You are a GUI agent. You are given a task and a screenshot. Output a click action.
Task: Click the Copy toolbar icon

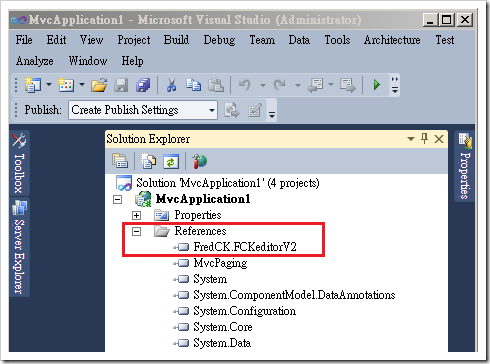[x=194, y=85]
